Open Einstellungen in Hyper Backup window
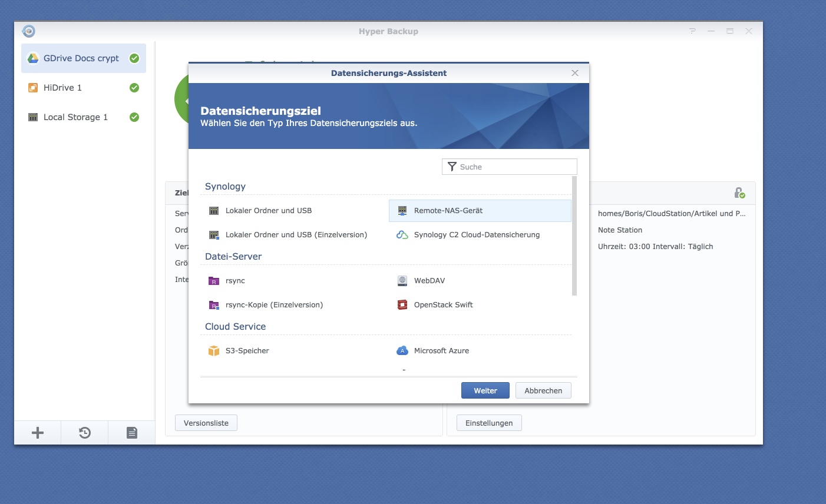Screen dimensions: 826x504 [489, 423]
